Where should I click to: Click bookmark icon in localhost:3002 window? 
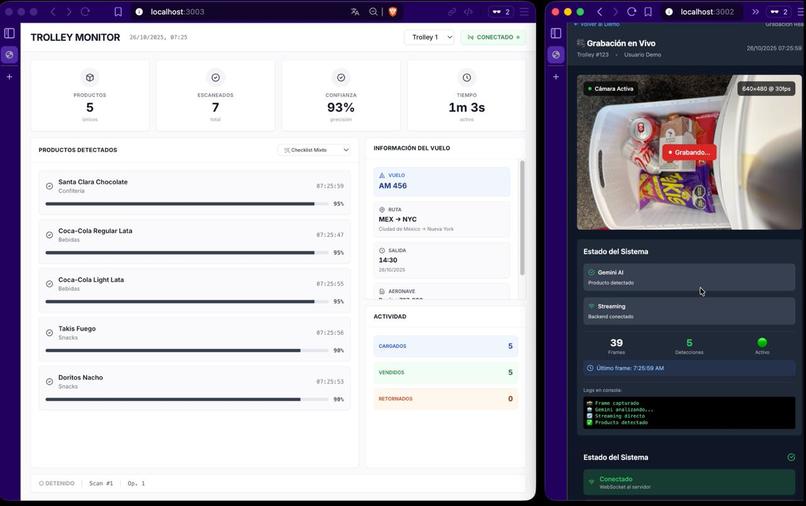click(648, 12)
